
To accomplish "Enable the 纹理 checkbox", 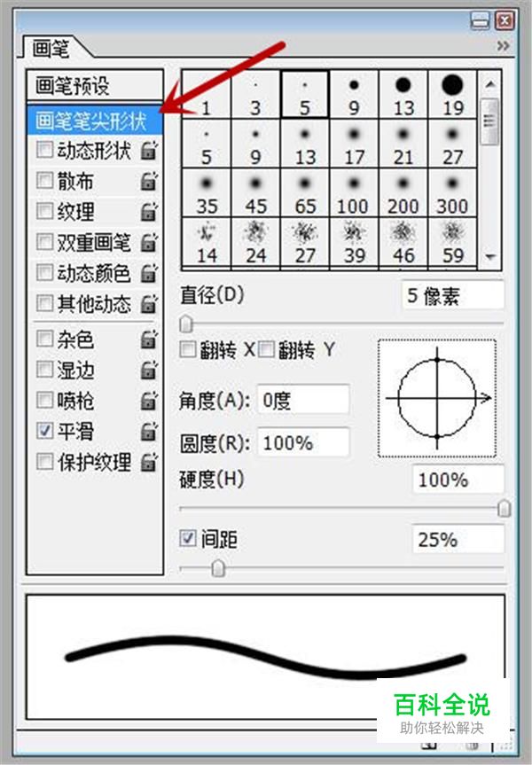I will tap(44, 211).
